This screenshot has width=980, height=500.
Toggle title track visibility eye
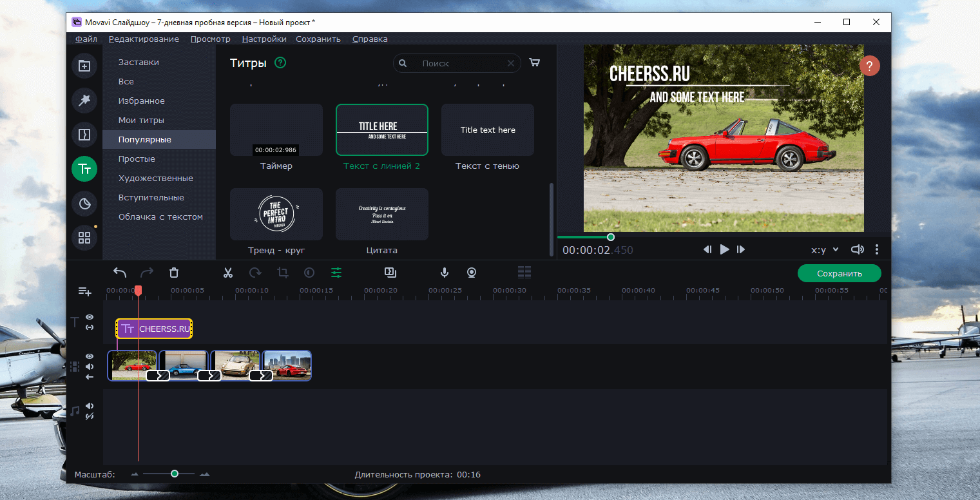tap(90, 317)
